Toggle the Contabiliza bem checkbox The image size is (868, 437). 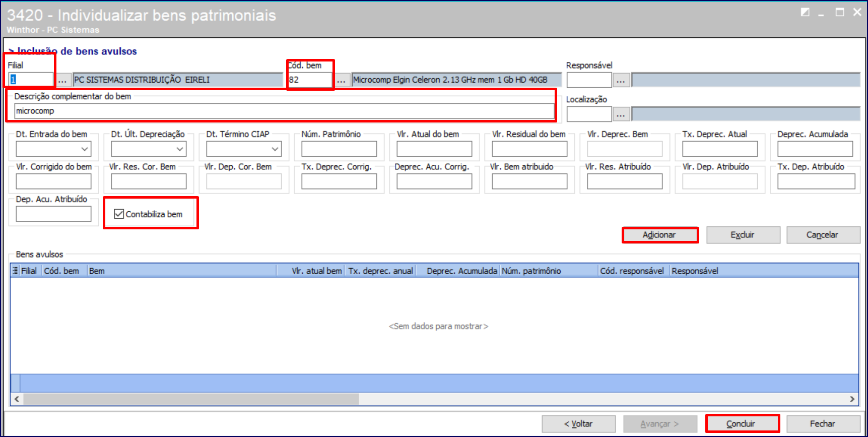tap(119, 214)
